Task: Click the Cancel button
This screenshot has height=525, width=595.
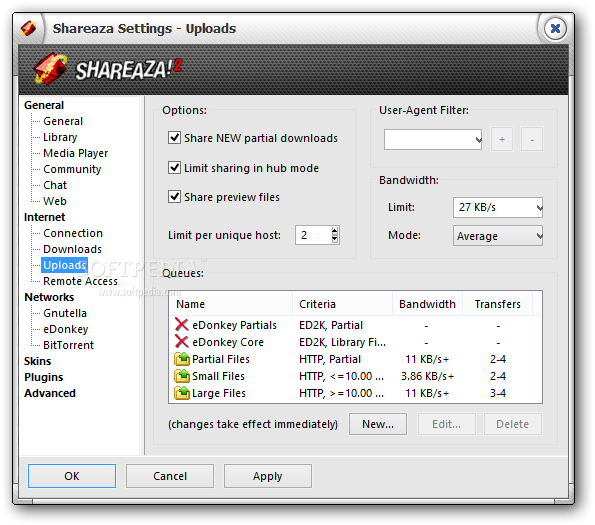Action: point(170,476)
